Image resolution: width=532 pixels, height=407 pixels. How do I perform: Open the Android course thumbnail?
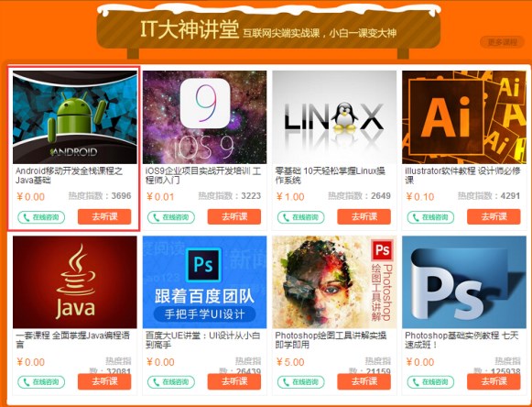(x=75, y=117)
